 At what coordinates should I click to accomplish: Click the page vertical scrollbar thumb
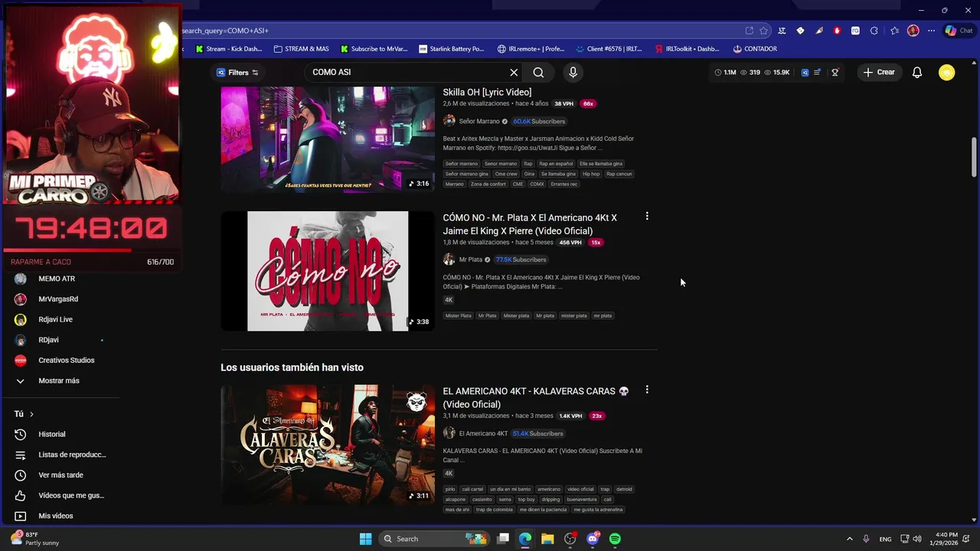tap(974, 157)
